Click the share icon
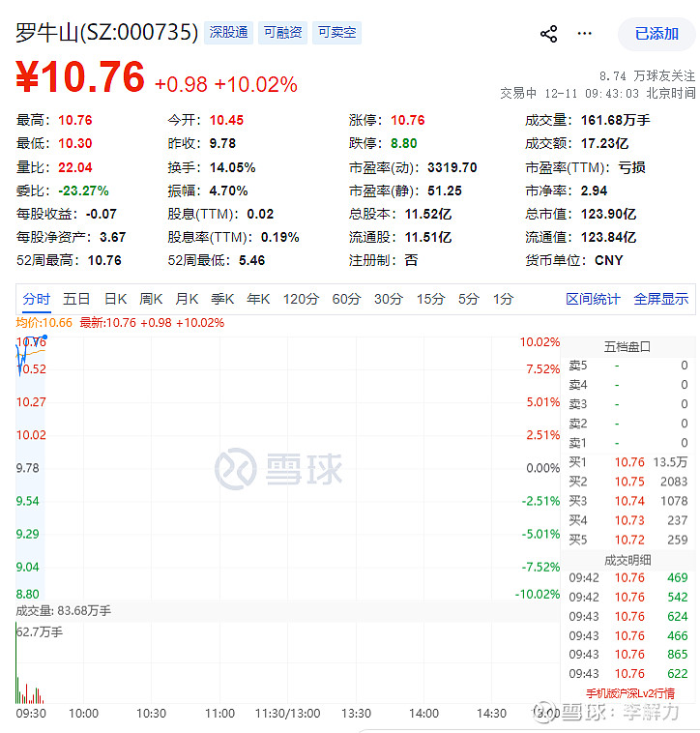Viewport: 700px width, 733px height. pyautogui.click(x=548, y=34)
